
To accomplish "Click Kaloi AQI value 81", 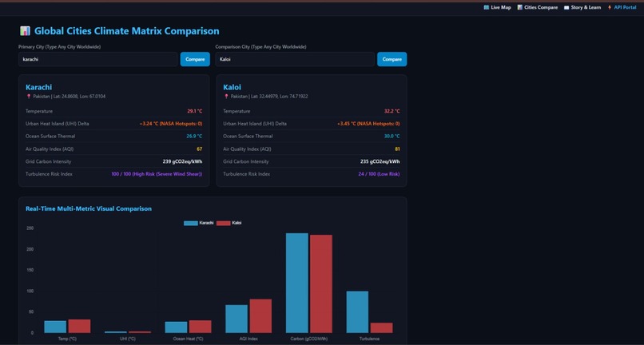I will click(397, 149).
